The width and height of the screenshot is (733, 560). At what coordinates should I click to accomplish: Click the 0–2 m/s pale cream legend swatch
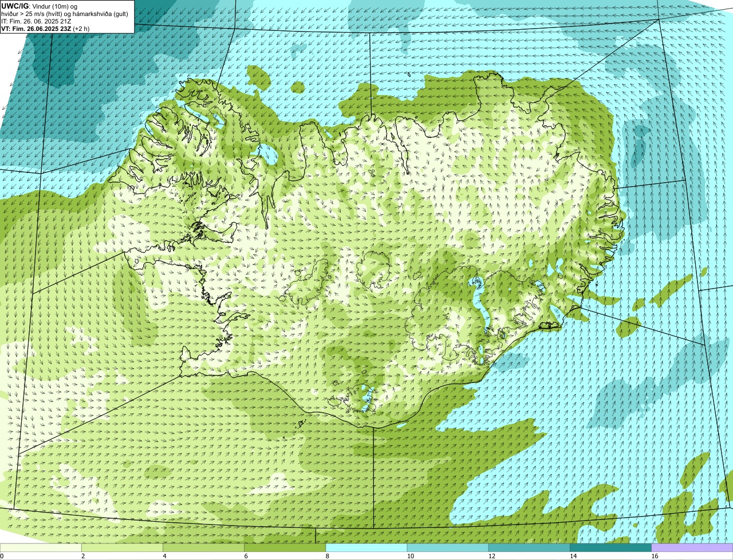click(x=41, y=548)
